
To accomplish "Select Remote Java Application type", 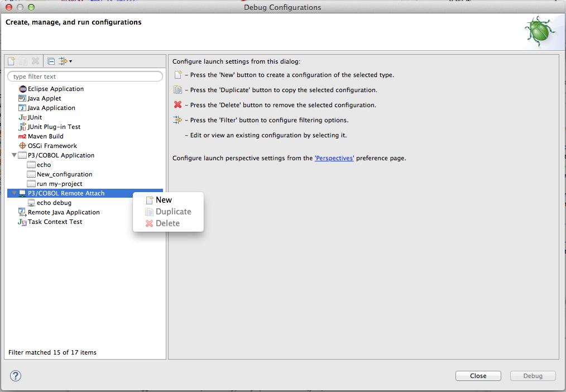I will [x=64, y=212].
